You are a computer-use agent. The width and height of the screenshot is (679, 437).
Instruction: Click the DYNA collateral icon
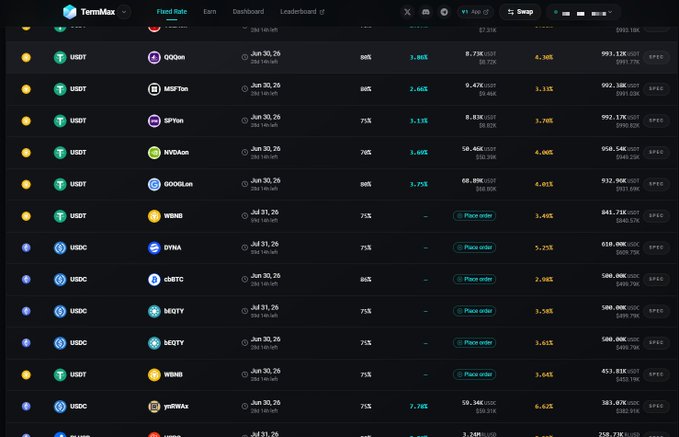coord(154,248)
